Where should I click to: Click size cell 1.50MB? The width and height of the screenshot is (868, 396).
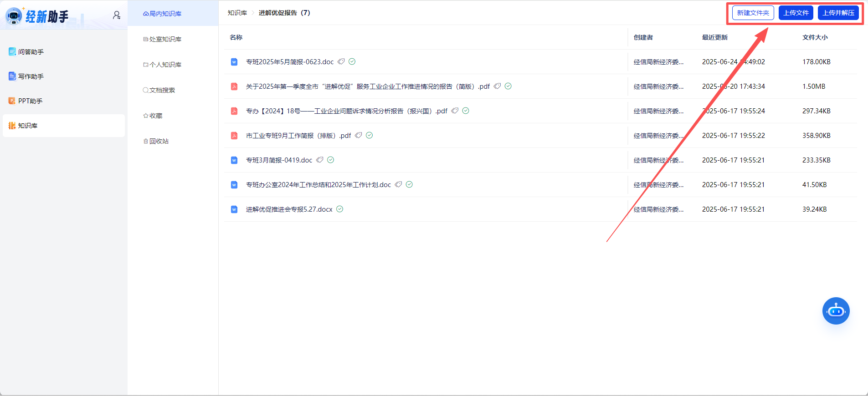pos(814,86)
